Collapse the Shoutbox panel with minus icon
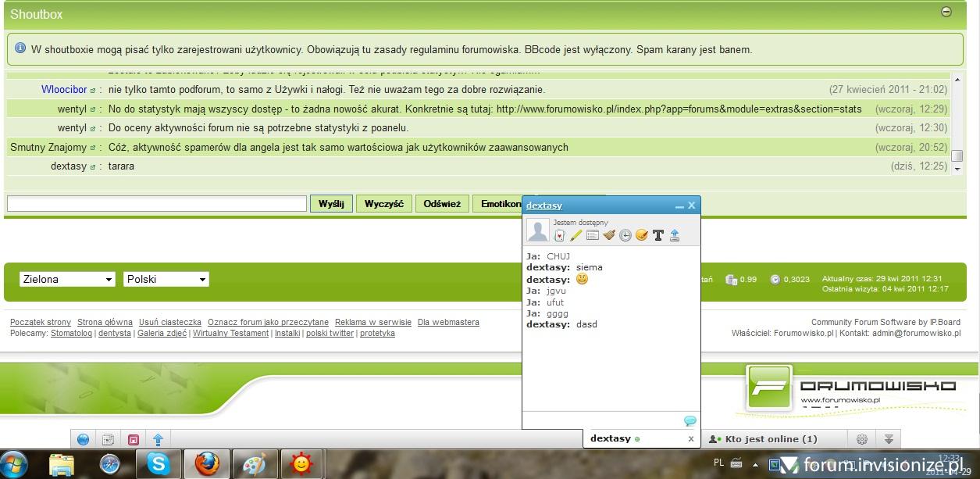The width and height of the screenshot is (980, 479). coord(946,12)
